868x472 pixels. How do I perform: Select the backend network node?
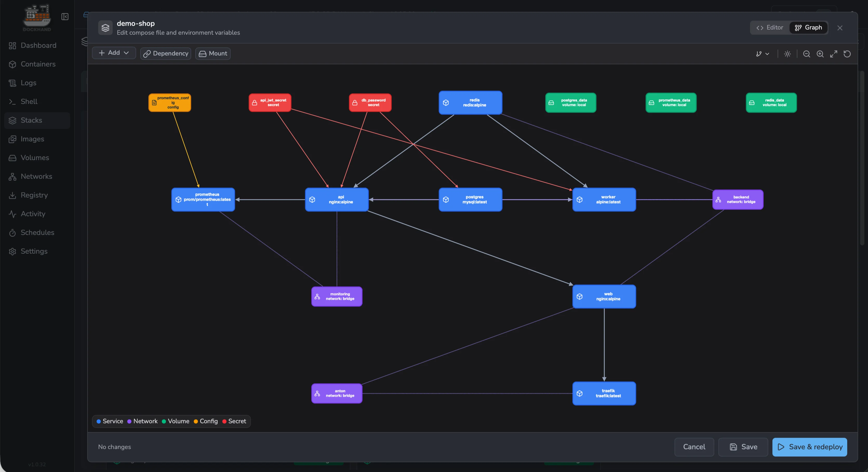[x=738, y=200]
